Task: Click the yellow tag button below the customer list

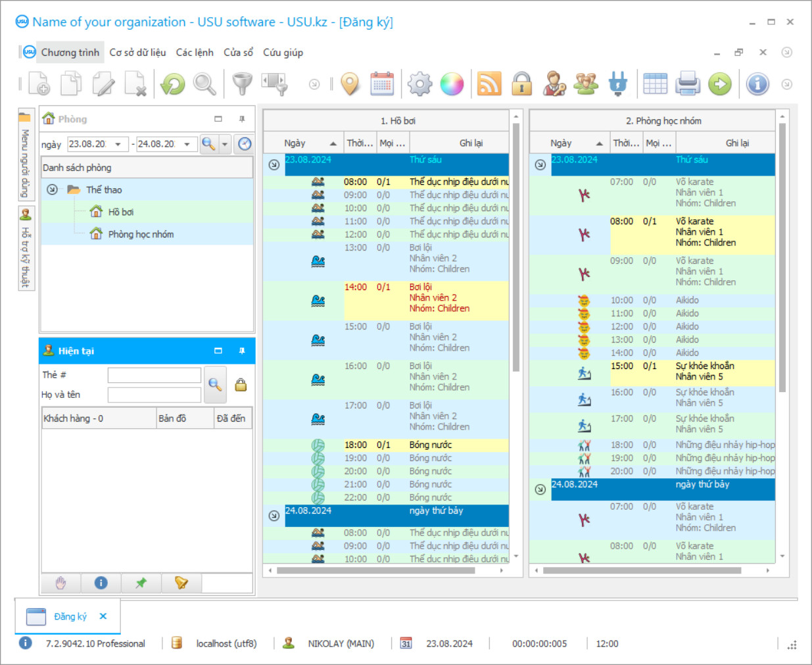Action: (x=181, y=583)
